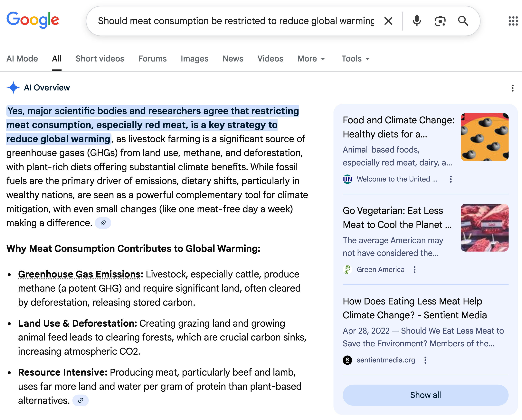Viewport: 522px width, 420px height.
Task: Open 'Food and Climate Change' article link
Action: coord(399,127)
